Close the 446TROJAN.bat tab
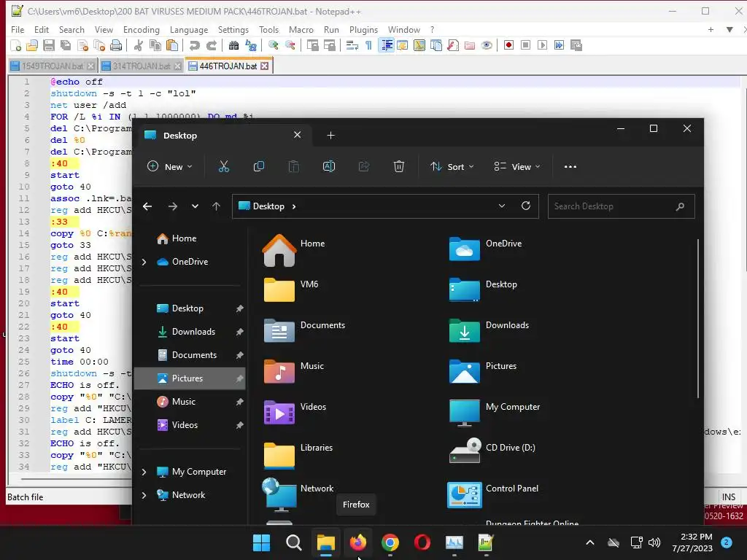The height and width of the screenshot is (560, 747). tap(264, 66)
